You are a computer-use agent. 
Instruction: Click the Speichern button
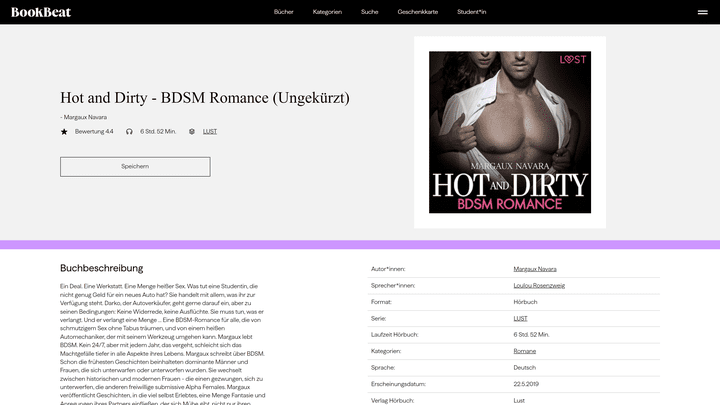click(x=135, y=167)
